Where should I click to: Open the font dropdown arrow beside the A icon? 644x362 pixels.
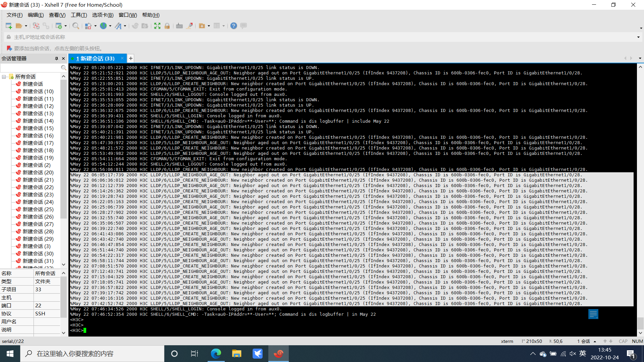coord(125,26)
